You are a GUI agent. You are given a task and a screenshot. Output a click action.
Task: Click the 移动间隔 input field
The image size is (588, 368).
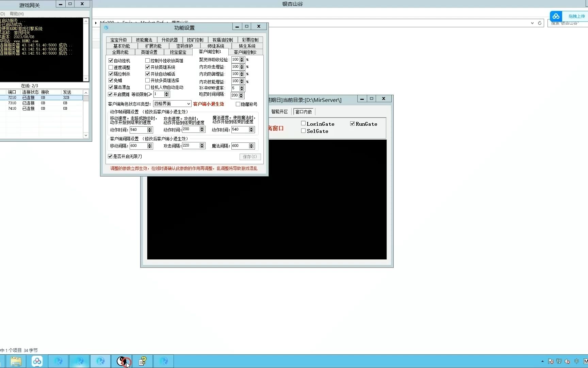pyautogui.click(x=138, y=146)
